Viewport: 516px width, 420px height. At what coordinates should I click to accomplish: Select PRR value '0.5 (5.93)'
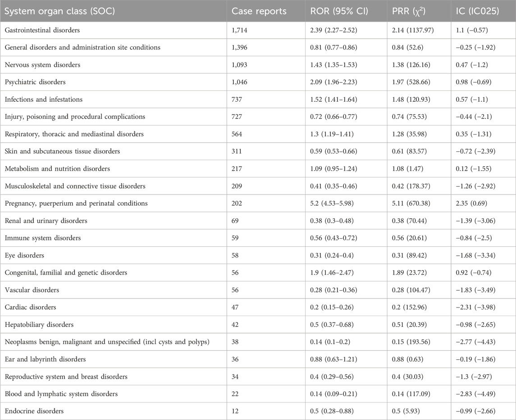click(x=406, y=411)
